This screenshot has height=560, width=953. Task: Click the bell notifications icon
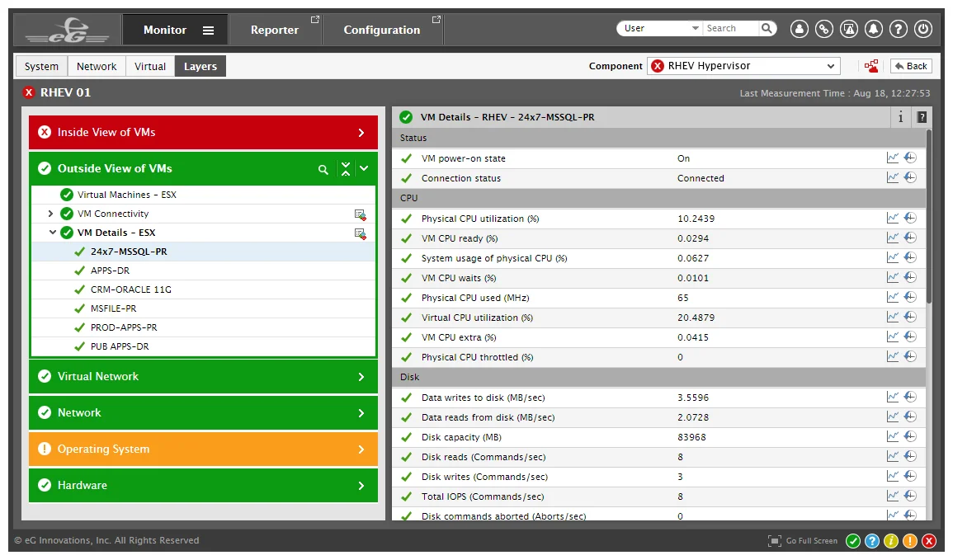pos(874,29)
